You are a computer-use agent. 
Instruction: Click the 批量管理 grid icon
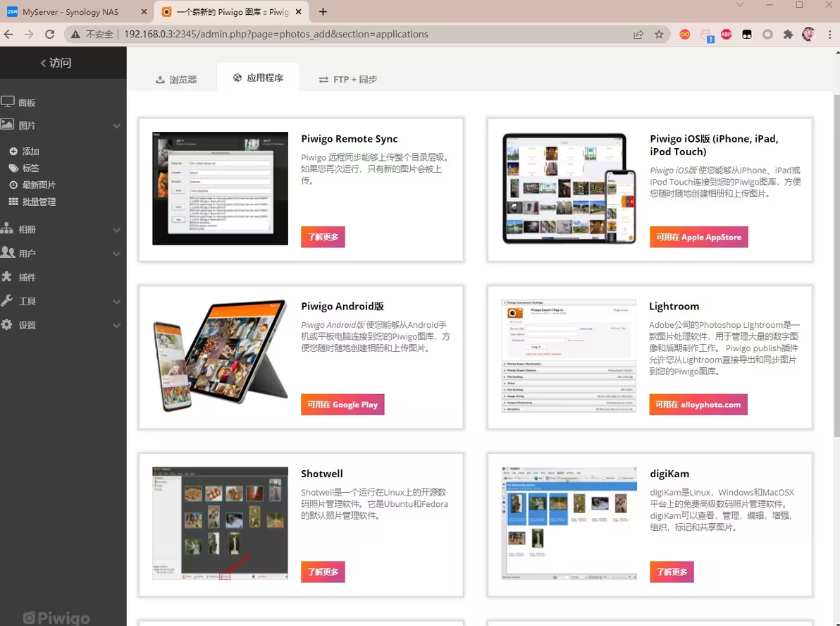[x=13, y=202]
